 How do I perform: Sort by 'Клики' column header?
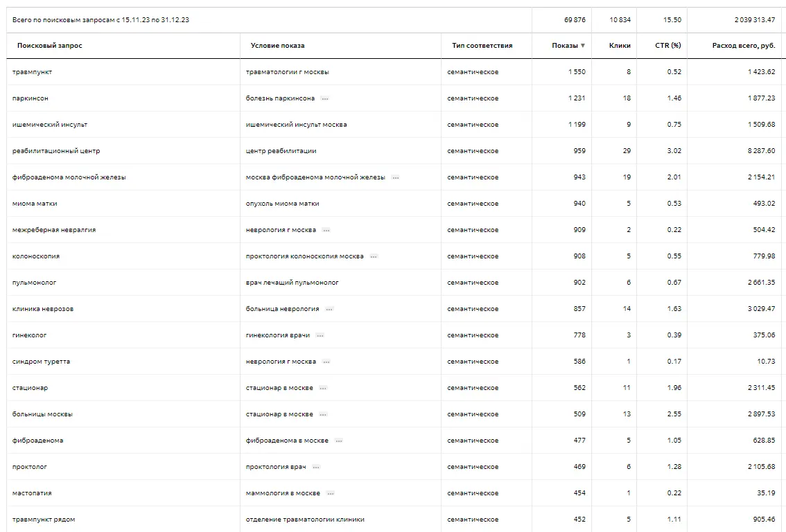[620, 46]
